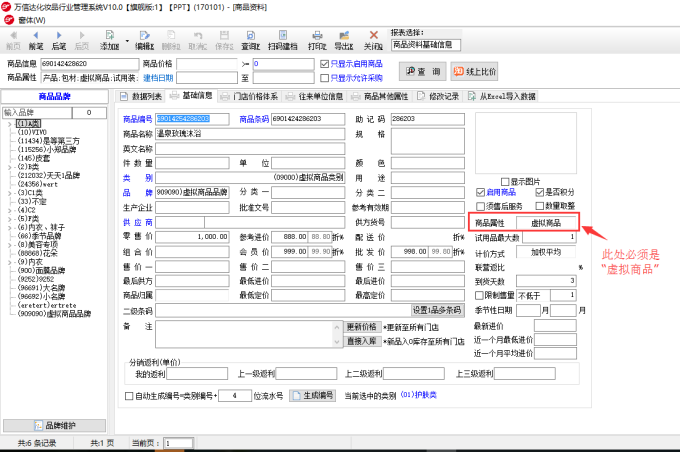Expand the (1)A类 brand node

(10, 124)
